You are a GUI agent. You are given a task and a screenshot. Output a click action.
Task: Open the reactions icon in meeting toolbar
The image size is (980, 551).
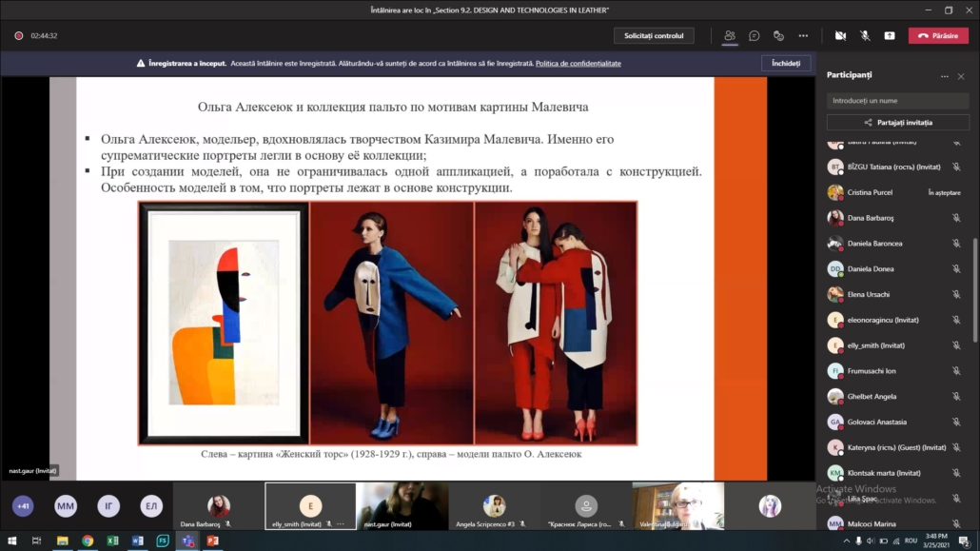point(778,35)
